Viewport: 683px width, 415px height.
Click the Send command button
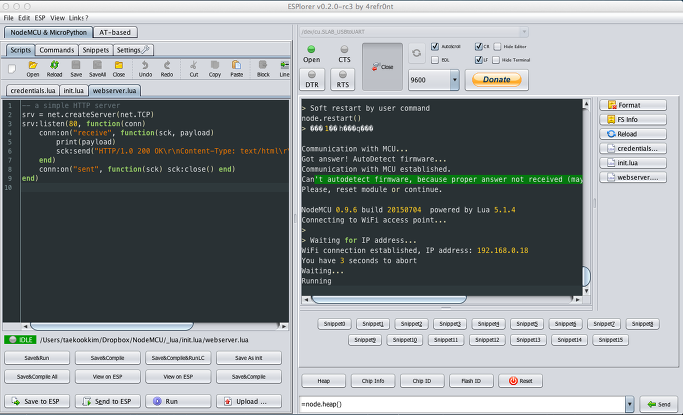coord(659,404)
